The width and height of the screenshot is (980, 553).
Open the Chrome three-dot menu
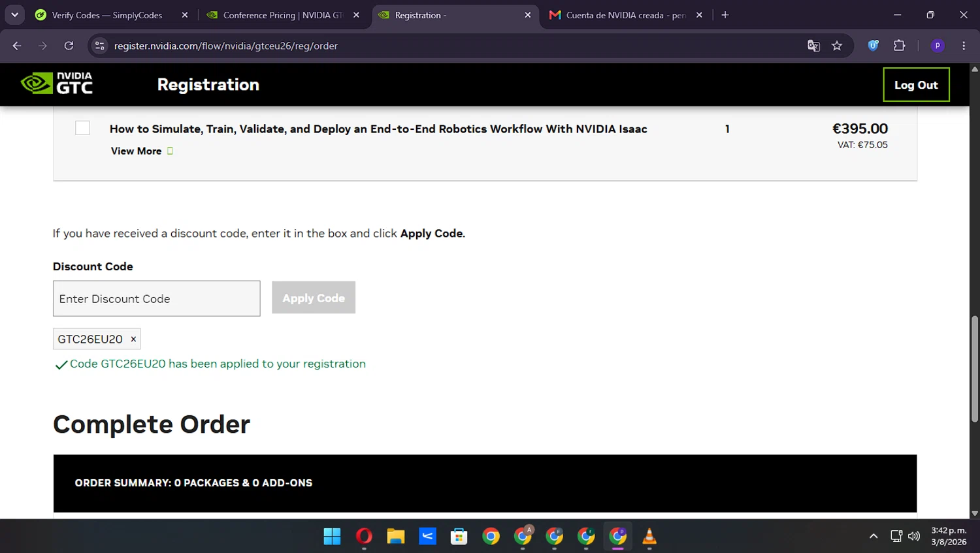pos(964,46)
